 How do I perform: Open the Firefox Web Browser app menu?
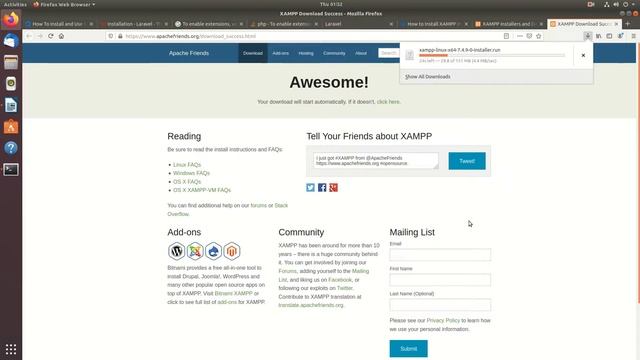click(x=64, y=4)
